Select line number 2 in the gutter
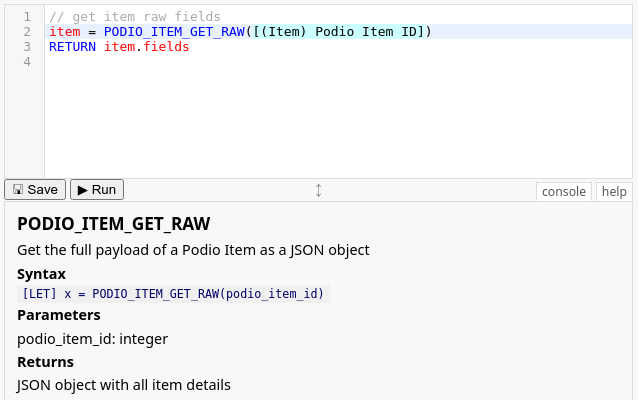This screenshot has width=638, height=400. point(26,32)
